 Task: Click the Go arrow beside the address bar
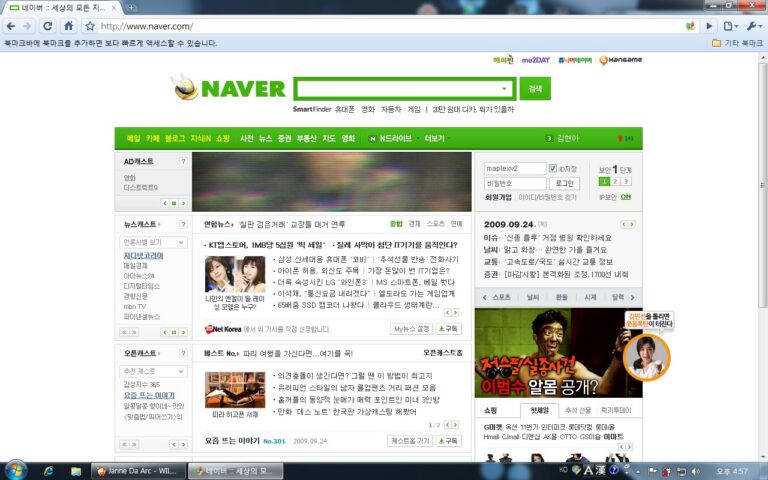(709, 26)
